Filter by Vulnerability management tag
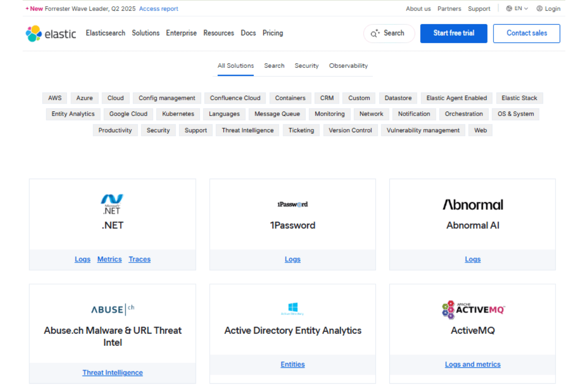588x392 pixels. (x=423, y=130)
